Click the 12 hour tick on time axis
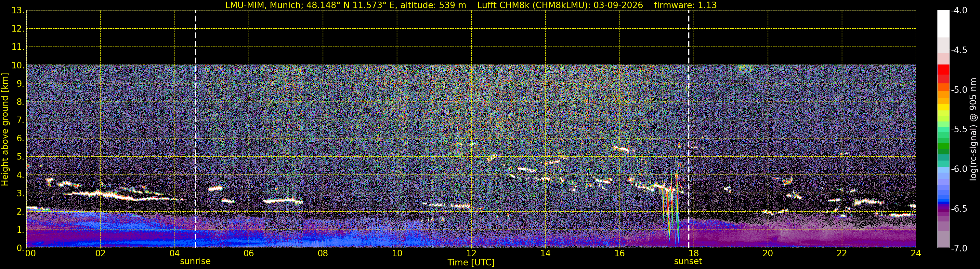This screenshot has width=980, height=269. click(471, 253)
